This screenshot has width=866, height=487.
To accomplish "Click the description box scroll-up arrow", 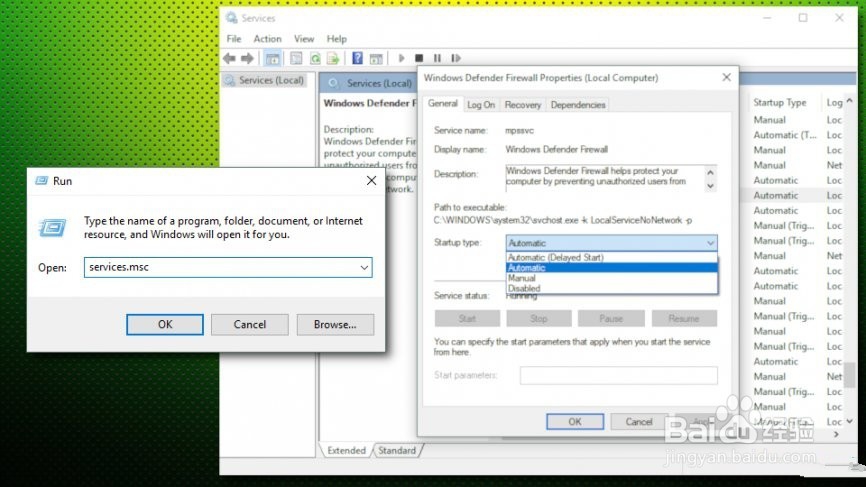I will (x=710, y=173).
